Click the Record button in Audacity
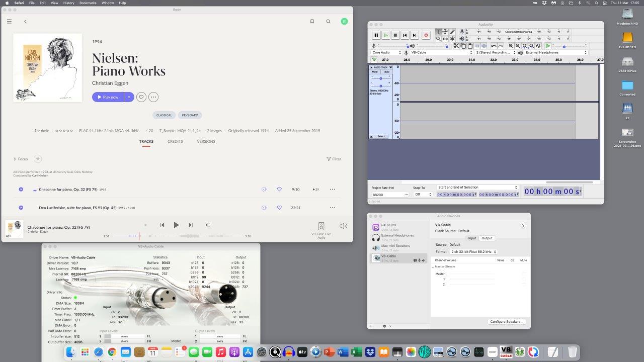 click(425, 35)
